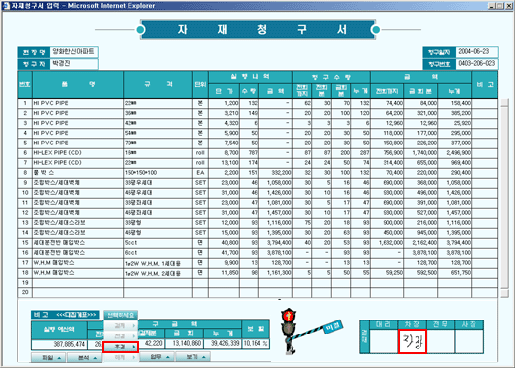Click up-arrow on the 보기 button
Viewport: 515px width, 368px height.
[x=204, y=357]
